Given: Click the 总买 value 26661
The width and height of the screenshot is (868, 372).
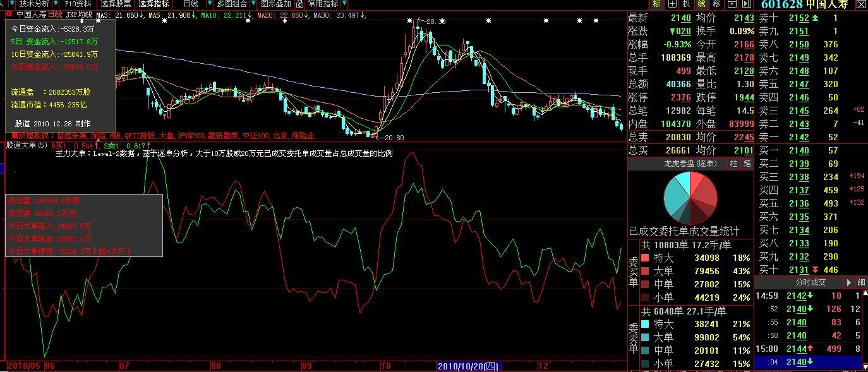Looking at the screenshot, I should pyautogui.click(x=678, y=150).
